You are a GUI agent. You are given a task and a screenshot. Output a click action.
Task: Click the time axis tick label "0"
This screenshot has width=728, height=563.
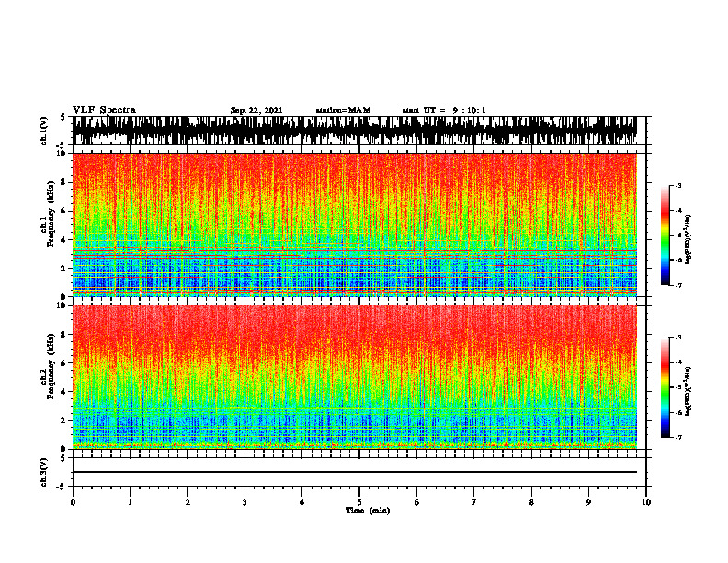pos(73,502)
